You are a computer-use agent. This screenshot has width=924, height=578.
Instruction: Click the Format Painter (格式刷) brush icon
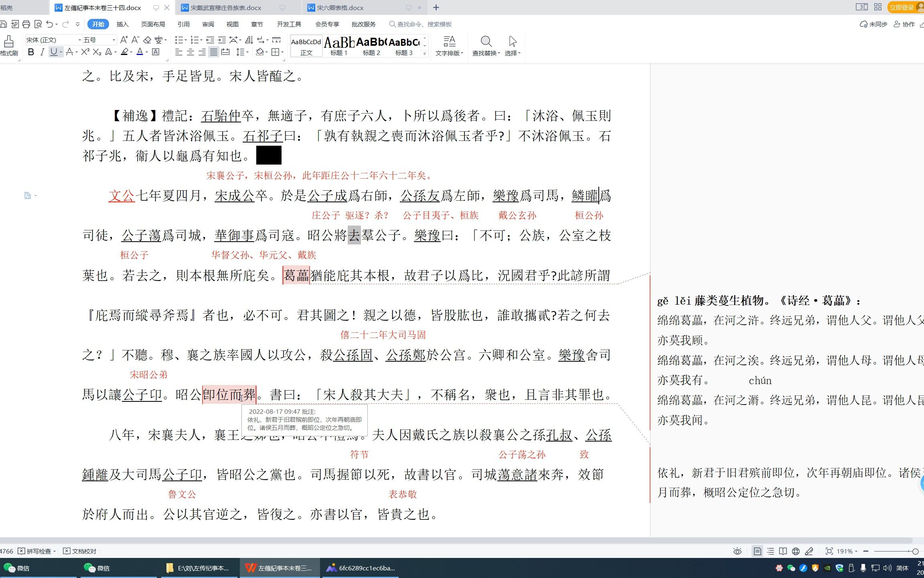click(9, 41)
